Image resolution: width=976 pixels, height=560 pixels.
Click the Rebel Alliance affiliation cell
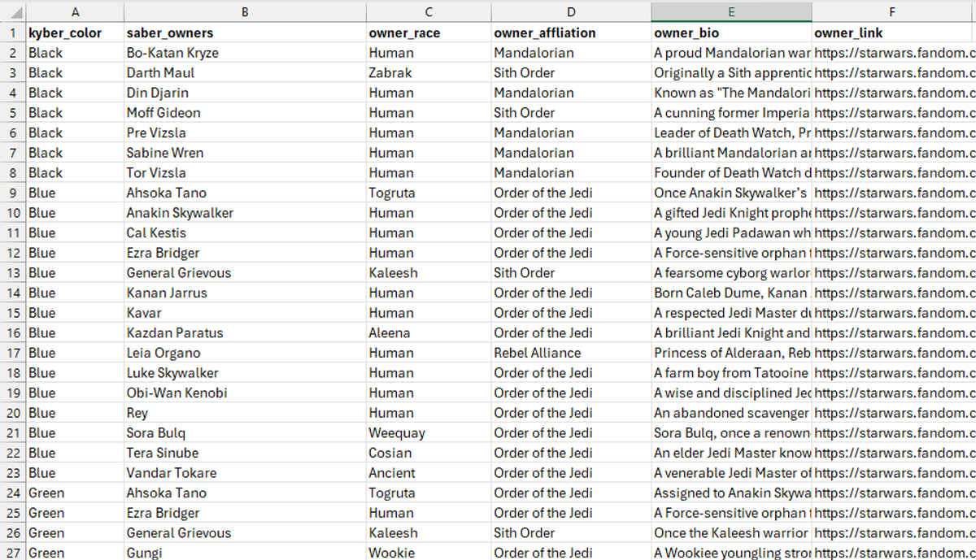(x=571, y=353)
